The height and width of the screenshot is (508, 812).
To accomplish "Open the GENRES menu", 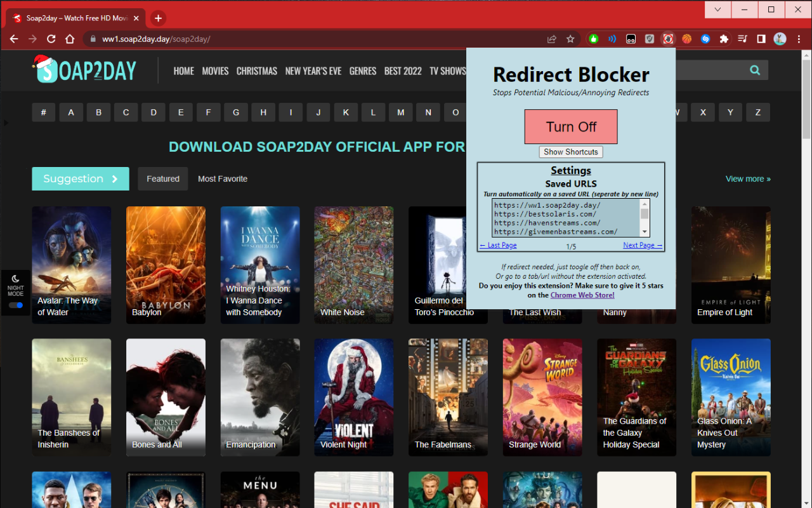I will pyautogui.click(x=363, y=70).
